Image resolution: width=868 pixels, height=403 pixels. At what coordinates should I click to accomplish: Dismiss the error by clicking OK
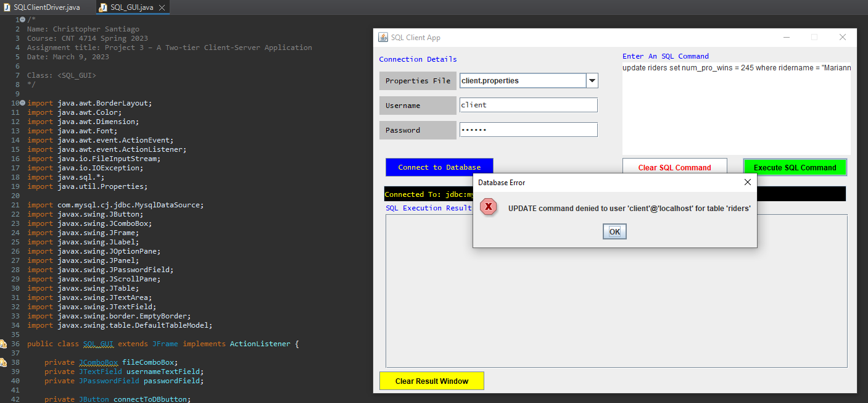click(614, 231)
